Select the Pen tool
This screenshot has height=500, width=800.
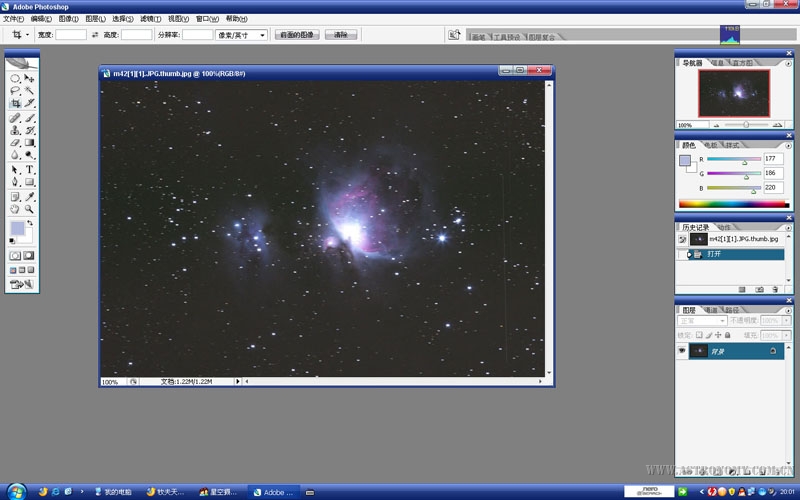tap(15, 182)
